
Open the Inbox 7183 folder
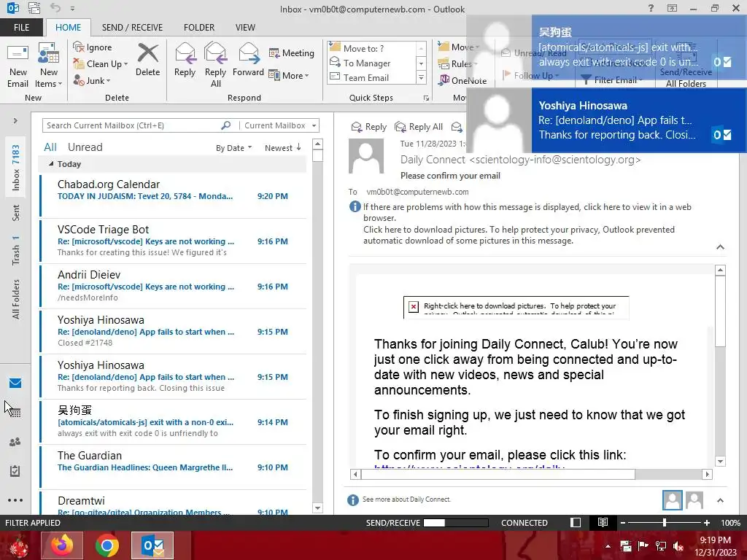coord(16,167)
